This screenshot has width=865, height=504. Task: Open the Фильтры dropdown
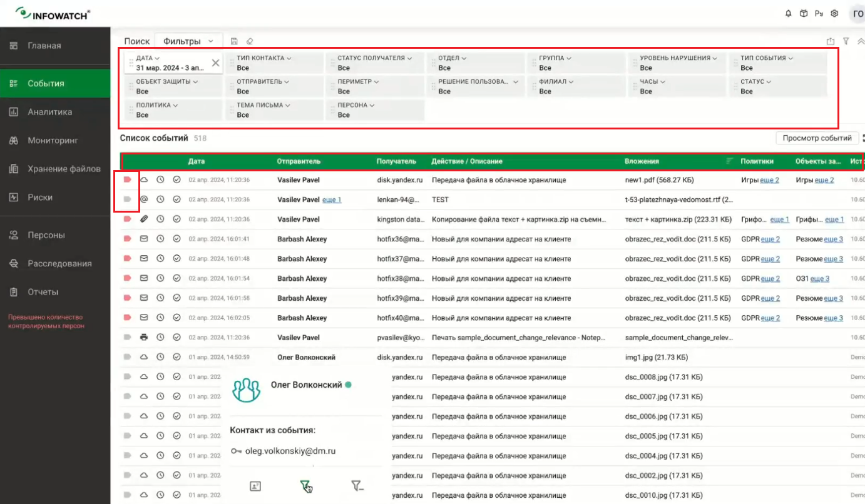[x=188, y=41]
